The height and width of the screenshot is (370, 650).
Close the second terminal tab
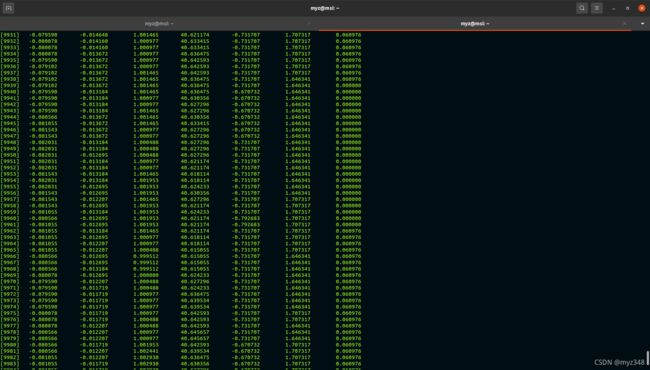coord(625,24)
